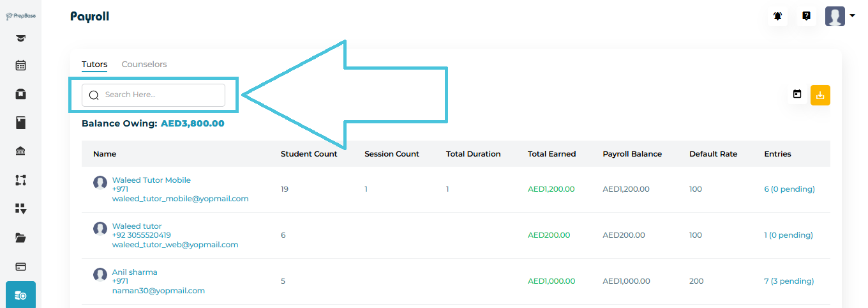The image size is (868, 308).
Task: Click the bank building sidebar icon
Action: [20, 151]
